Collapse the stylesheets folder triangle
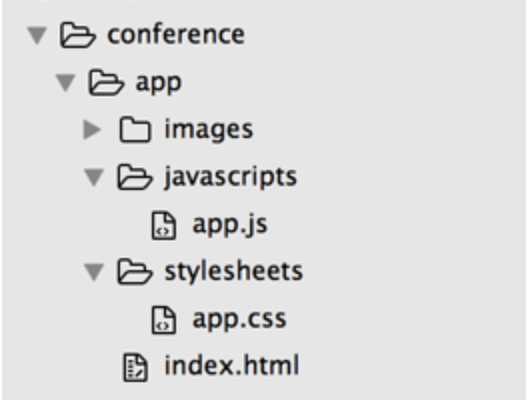 [94, 272]
